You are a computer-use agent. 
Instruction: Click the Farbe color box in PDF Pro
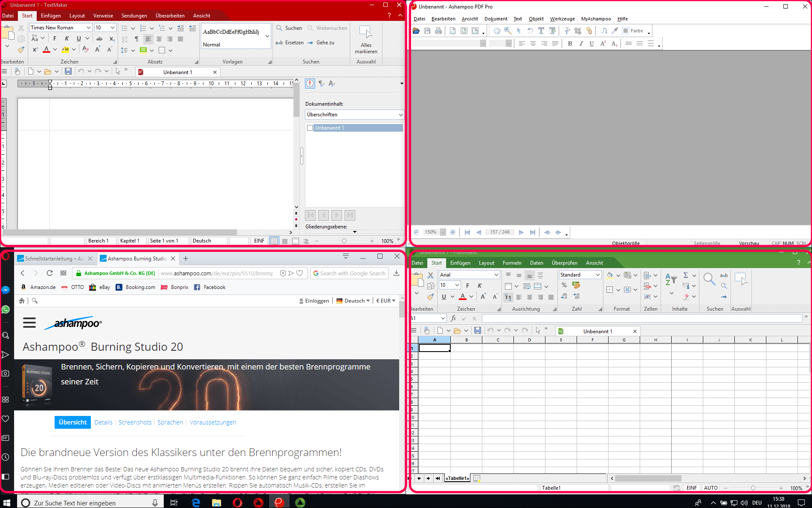[626, 31]
